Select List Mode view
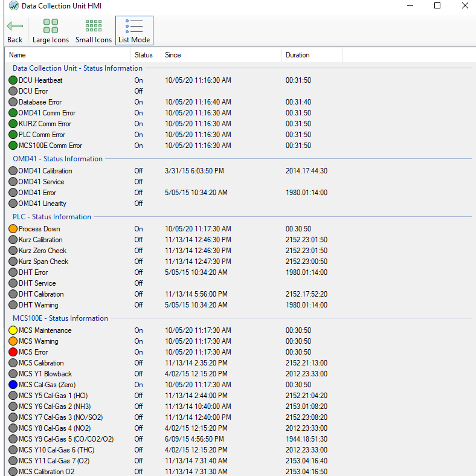Screen dimensions: 476x476 134,30
